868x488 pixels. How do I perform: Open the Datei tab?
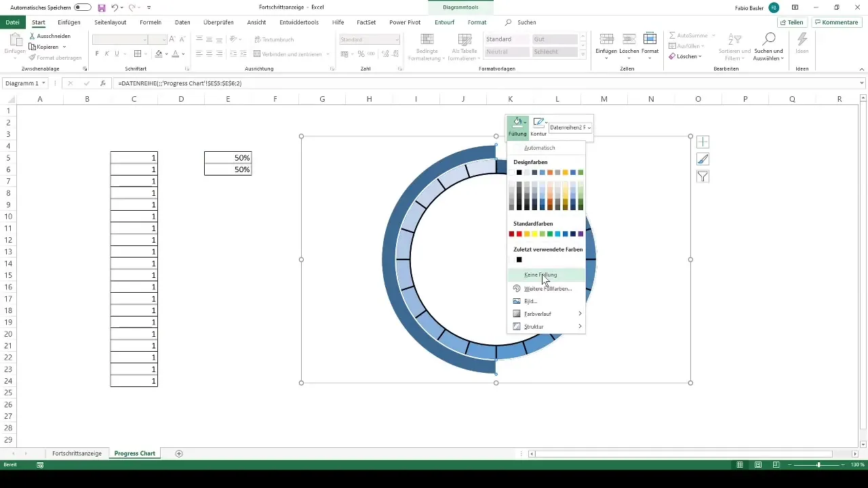pyautogui.click(x=12, y=22)
